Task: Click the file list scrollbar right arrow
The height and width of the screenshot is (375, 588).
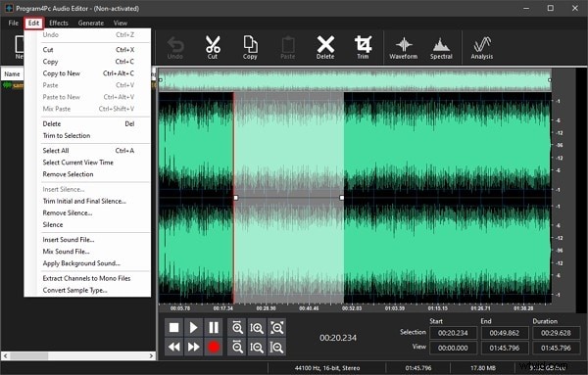Action: (151, 355)
